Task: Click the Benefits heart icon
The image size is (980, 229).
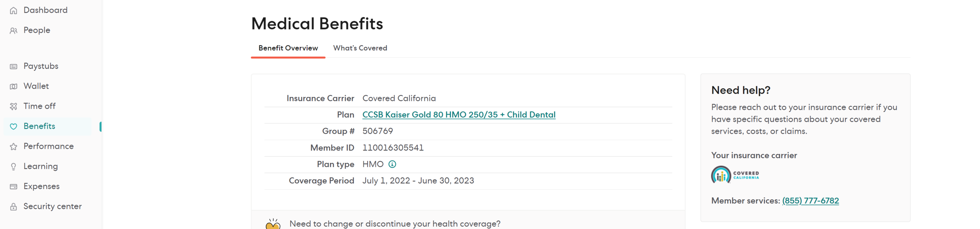Action: point(14,127)
